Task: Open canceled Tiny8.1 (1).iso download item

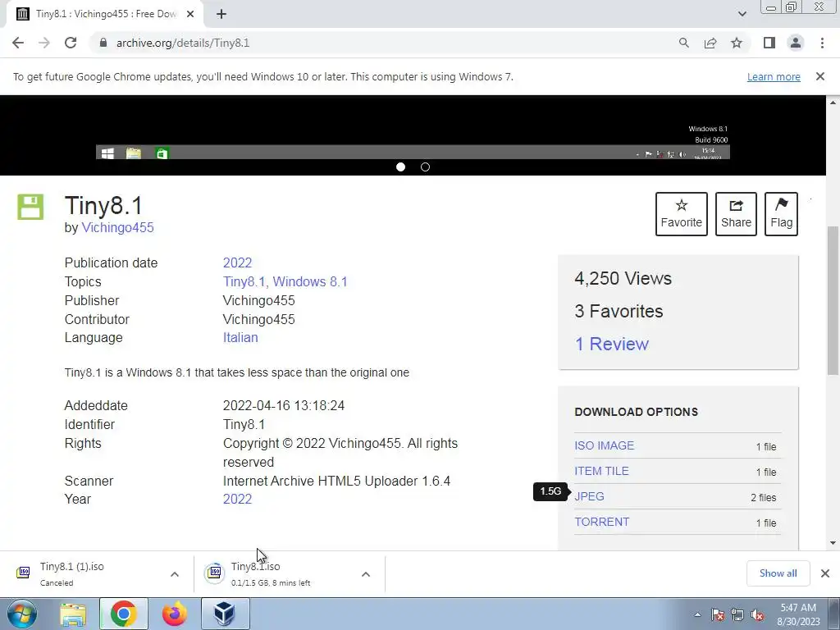Action: point(85,573)
